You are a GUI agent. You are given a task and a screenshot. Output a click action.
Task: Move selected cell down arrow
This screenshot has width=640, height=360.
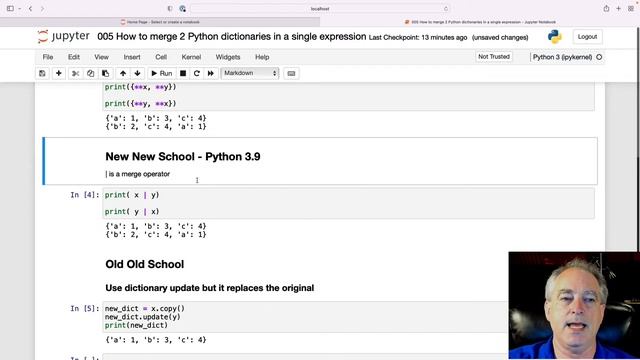point(138,73)
